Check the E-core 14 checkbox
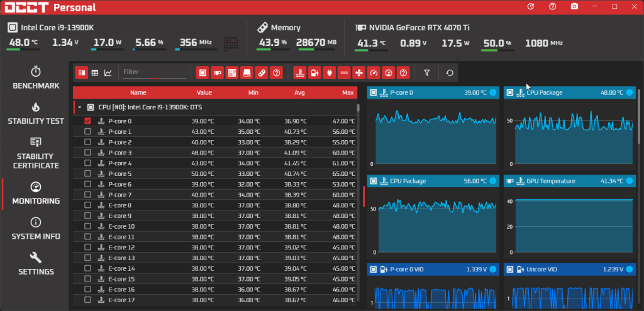The height and width of the screenshot is (311, 644). 87,268
